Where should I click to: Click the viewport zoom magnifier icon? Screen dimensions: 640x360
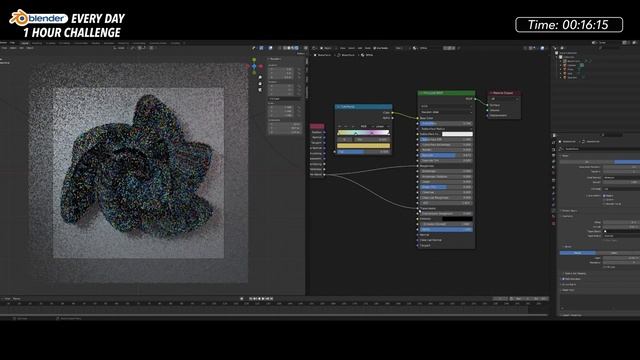(x=260, y=78)
